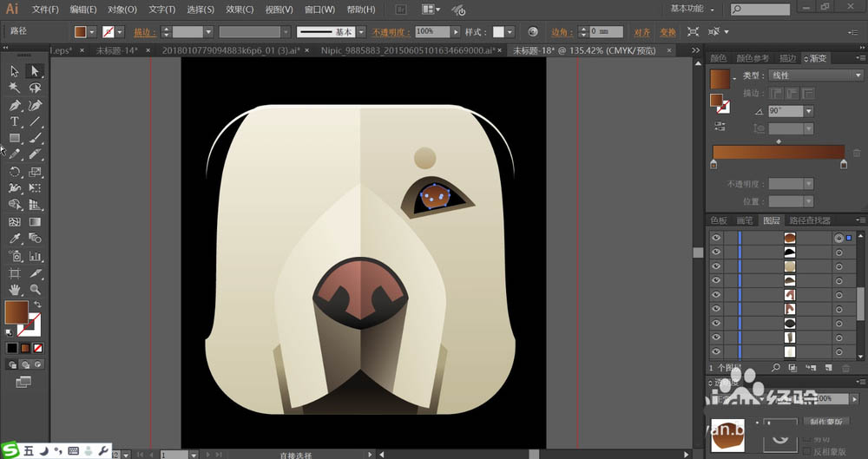Hide the top brown eye-shape sublayer

click(716, 238)
